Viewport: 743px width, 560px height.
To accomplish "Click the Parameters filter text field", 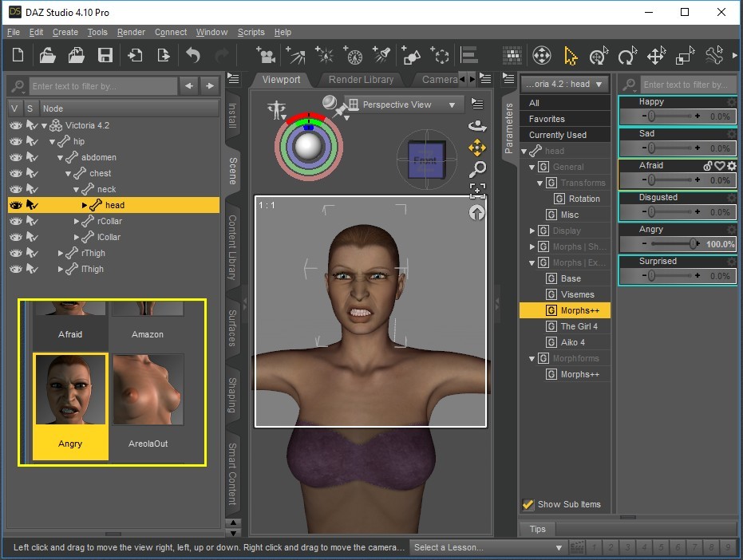I will point(688,85).
